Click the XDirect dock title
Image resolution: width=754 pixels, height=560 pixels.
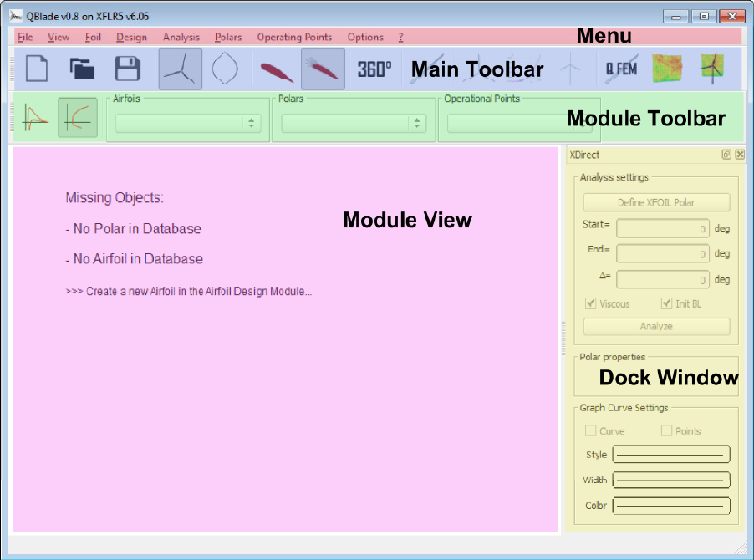(584, 155)
